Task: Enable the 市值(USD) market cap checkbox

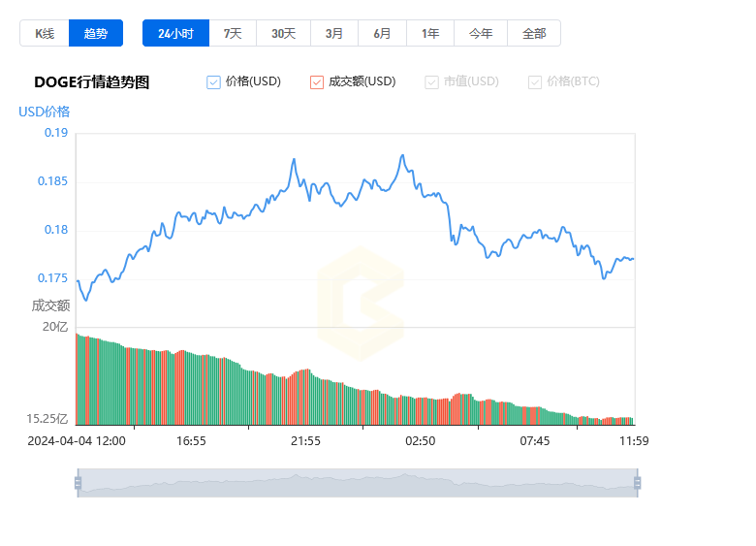Action: tap(431, 82)
